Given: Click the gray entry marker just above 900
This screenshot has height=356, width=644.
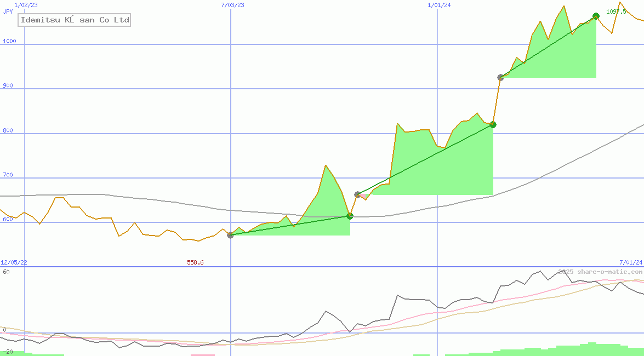Looking at the screenshot, I should coord(500,77).
